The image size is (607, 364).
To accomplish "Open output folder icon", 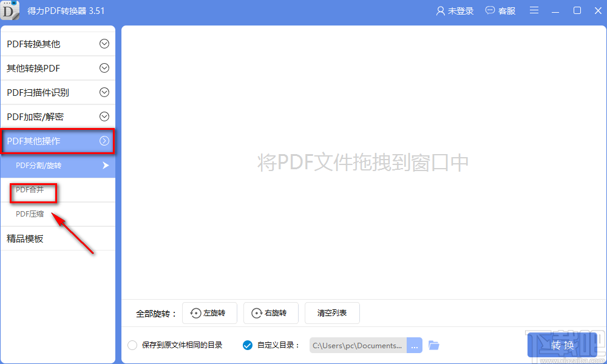I will pos(434,345).
